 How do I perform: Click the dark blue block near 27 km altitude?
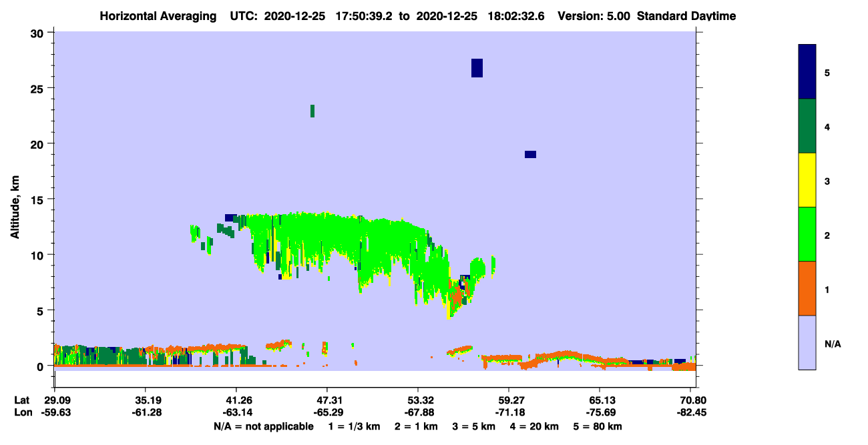477,68
